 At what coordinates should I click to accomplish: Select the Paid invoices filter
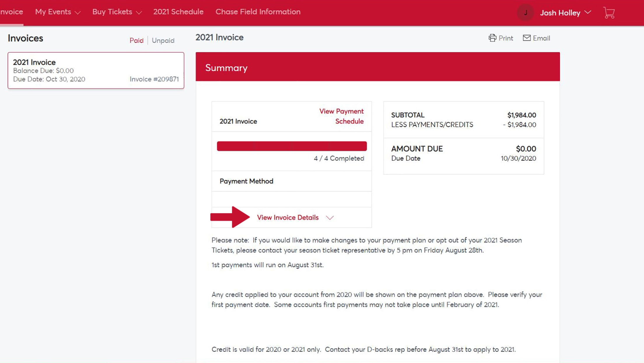136,40
